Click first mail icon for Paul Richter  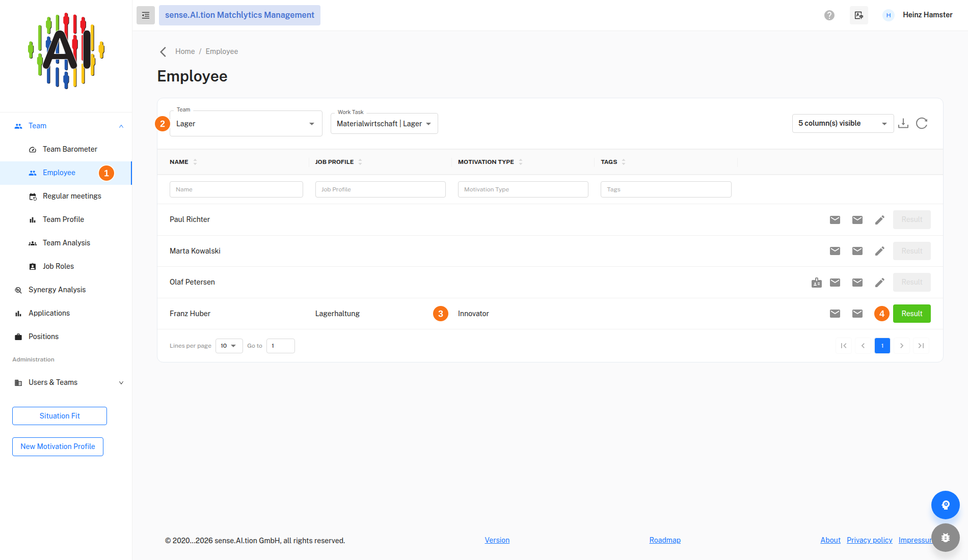point(835,220)
